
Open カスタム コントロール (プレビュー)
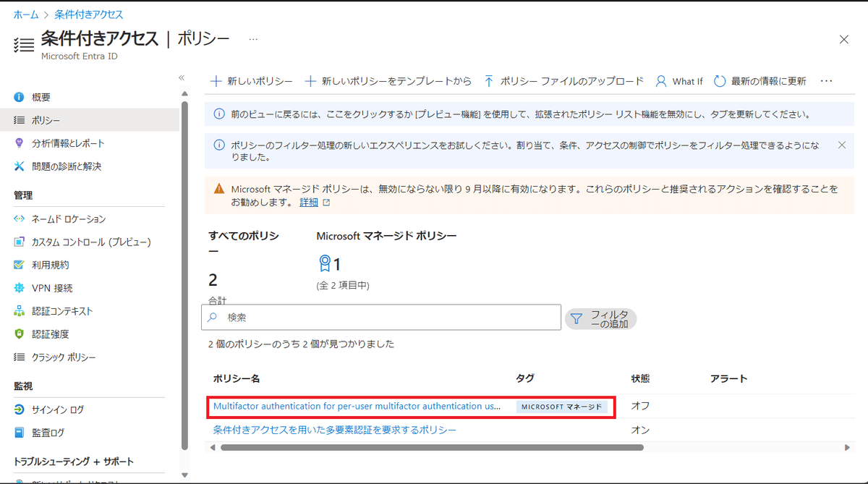click(91, 242)
